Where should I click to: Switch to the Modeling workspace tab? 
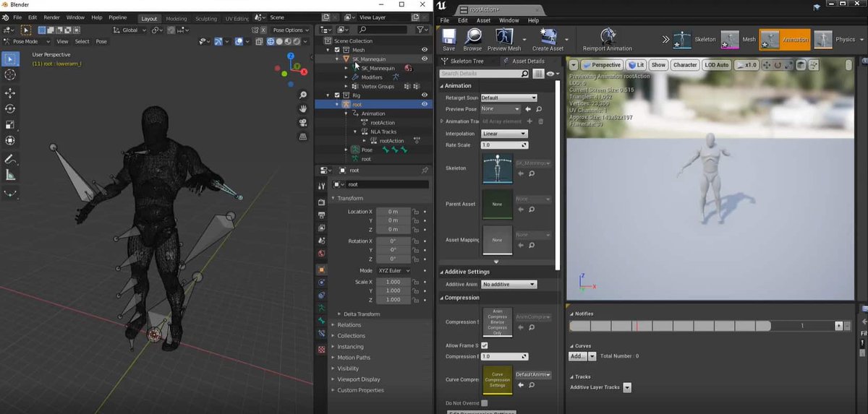[x=176, y=18]
